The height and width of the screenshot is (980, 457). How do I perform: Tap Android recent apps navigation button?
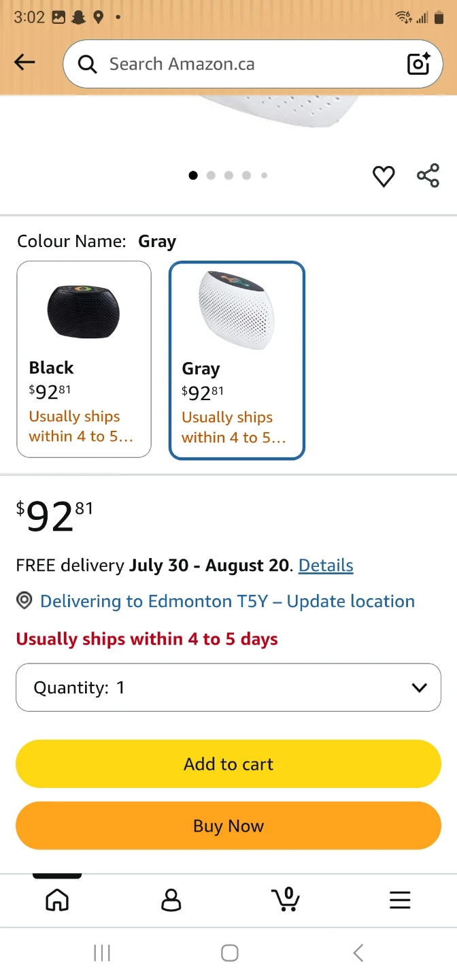coord(102,953)
